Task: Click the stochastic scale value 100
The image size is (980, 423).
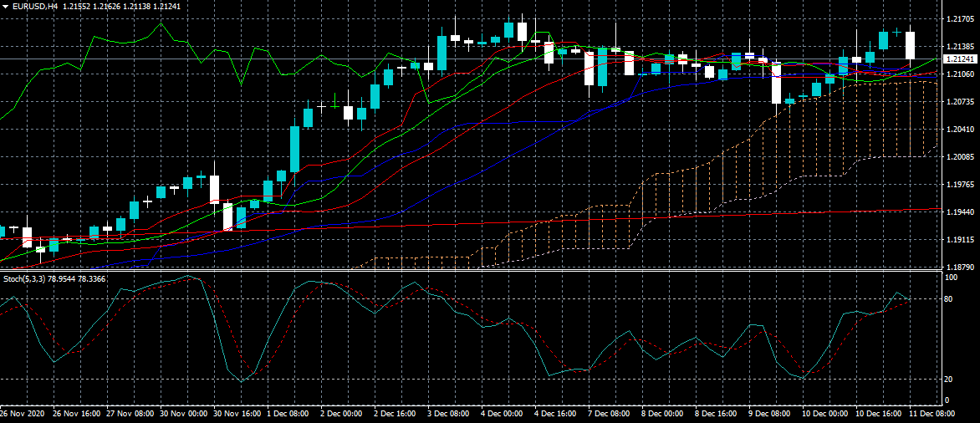Action: coord(952,277)
